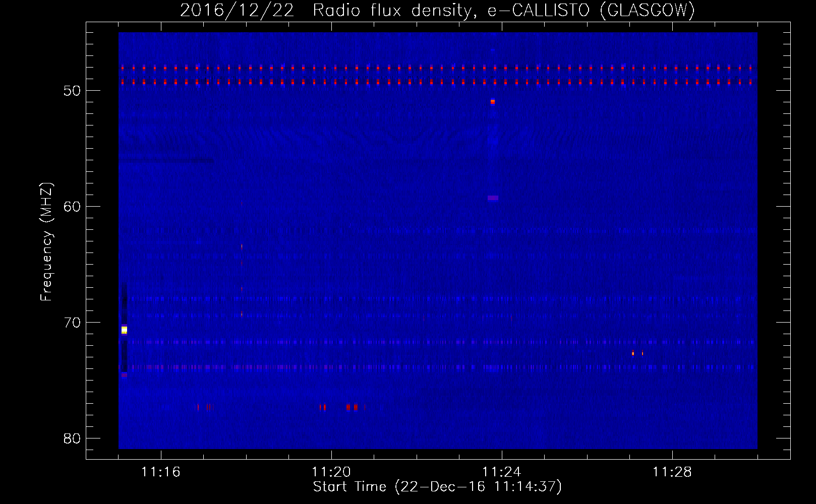The height and width of the screenshot is (504, 816).
Task: Click the '70' frequency tick label
Action: (x=73, y=323)
